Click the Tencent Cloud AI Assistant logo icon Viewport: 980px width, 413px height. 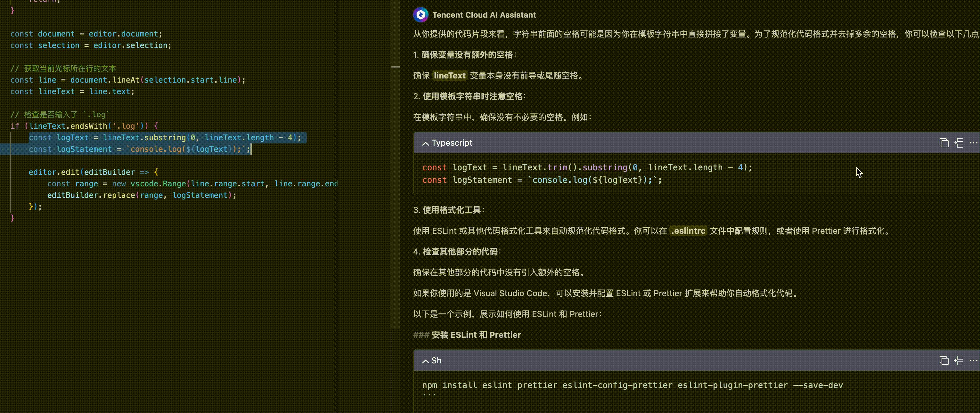[x=421, y=15]
